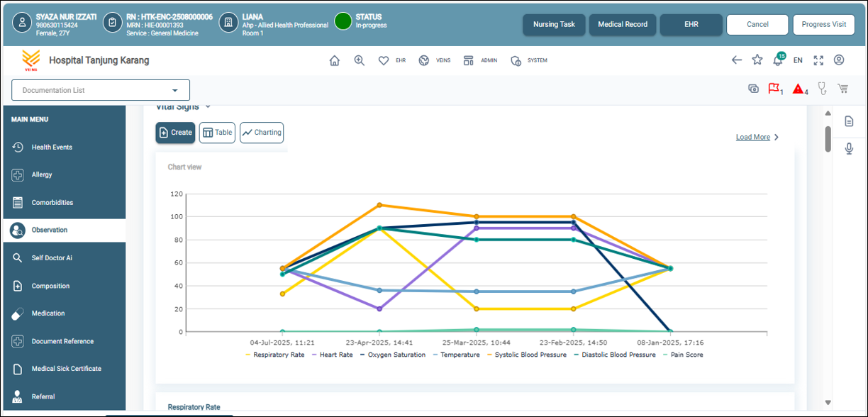
Task: Expand the Vital Signs section chevron
Action: [x=208, y=107]
